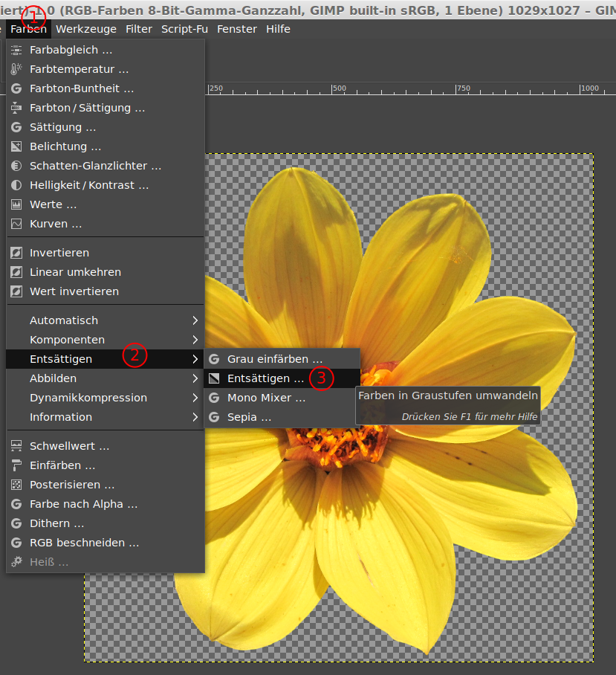The image size is (616, 675).
Task: Click the Helligkeit / Kontrast icon
Action: coord(16,185)
